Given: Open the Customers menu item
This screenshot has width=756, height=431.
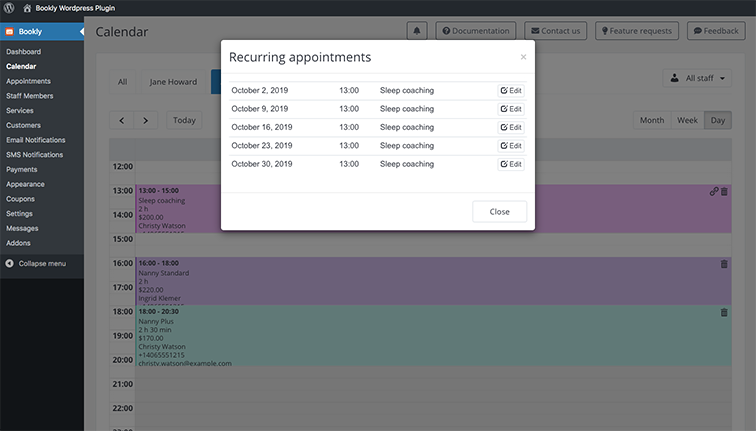Looking at the screenshot, I should [24, 125].
